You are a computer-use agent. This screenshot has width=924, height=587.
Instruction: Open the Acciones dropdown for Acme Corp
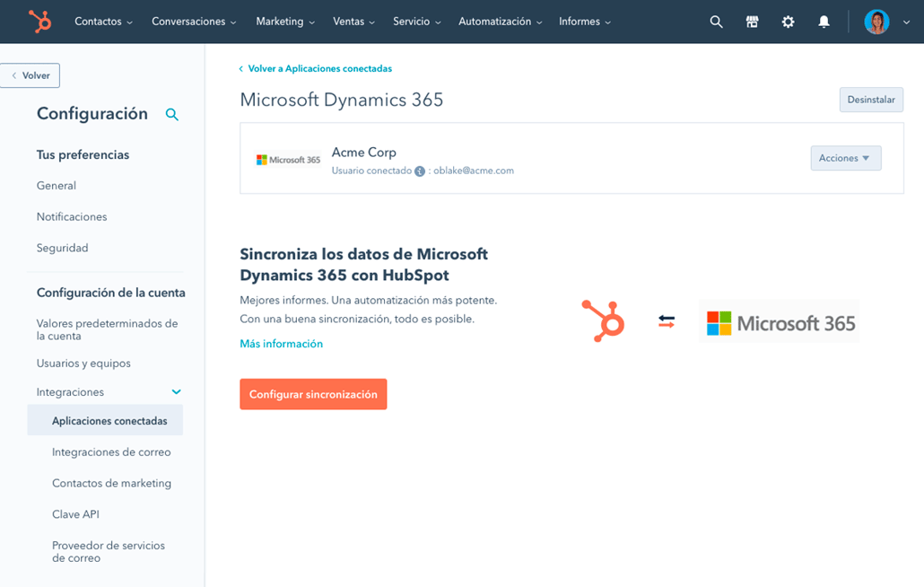point(846,158)
